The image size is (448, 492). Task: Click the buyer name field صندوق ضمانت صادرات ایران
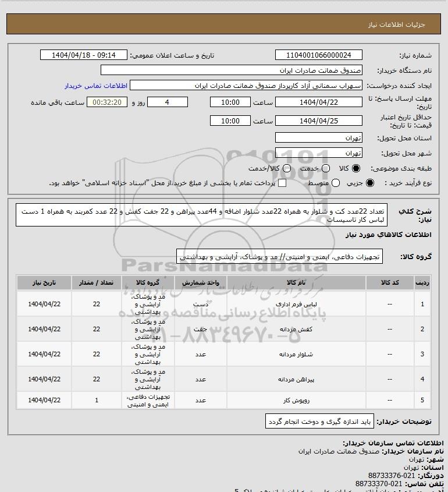pyautogui.click(x=232, y=70)
